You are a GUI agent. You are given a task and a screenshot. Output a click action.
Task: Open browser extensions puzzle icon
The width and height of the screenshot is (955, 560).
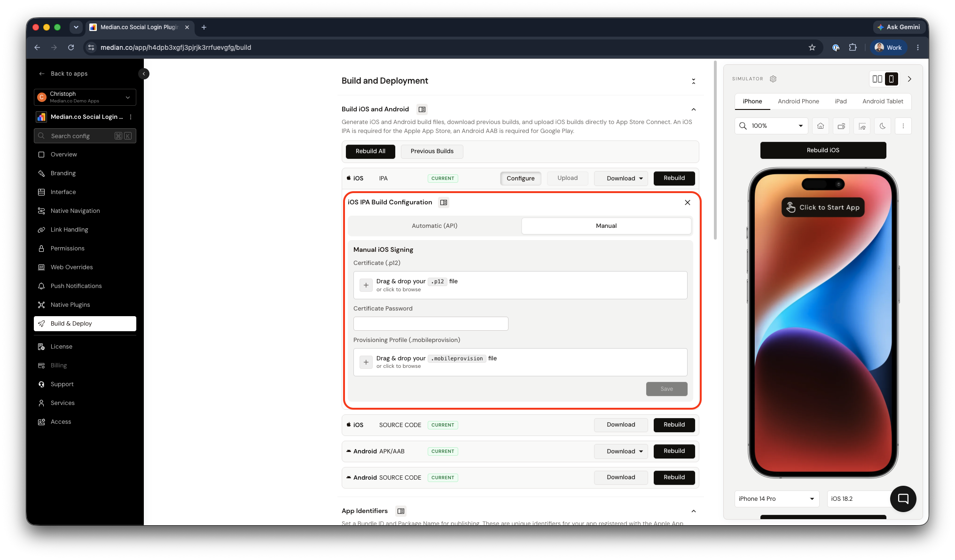pyautogui.click(x=853, y=47)
